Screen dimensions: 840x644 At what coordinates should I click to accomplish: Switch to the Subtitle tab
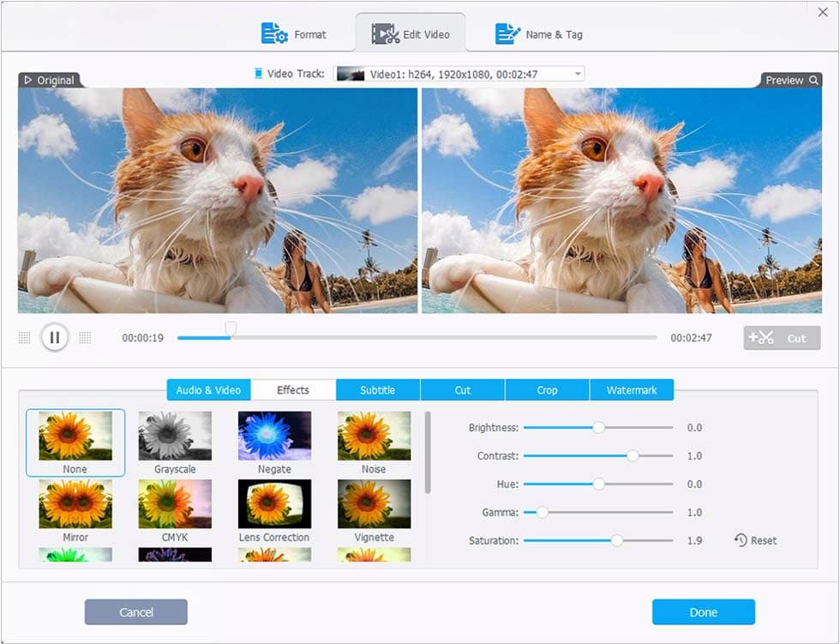[377, 389]
